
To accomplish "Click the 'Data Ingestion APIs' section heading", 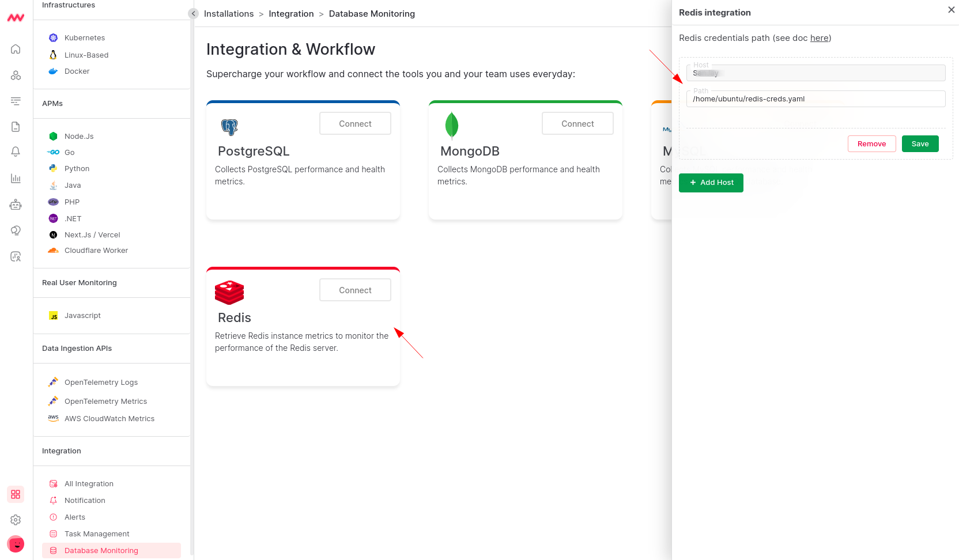I will click(x=77, y=349).
